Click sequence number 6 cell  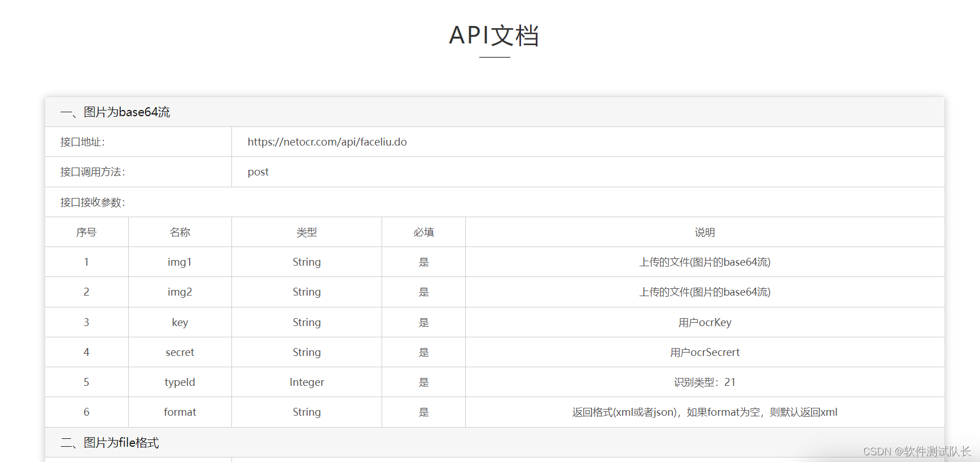click(x=86, y=412)
